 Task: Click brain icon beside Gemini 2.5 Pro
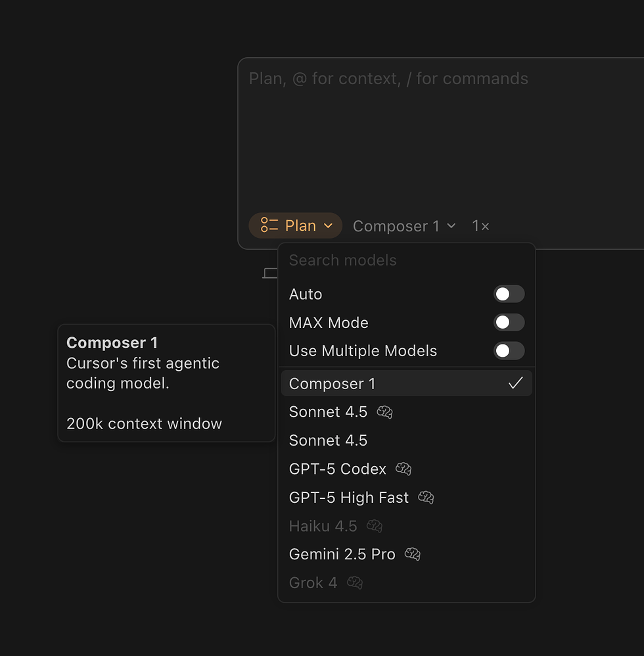pos(413,554)
